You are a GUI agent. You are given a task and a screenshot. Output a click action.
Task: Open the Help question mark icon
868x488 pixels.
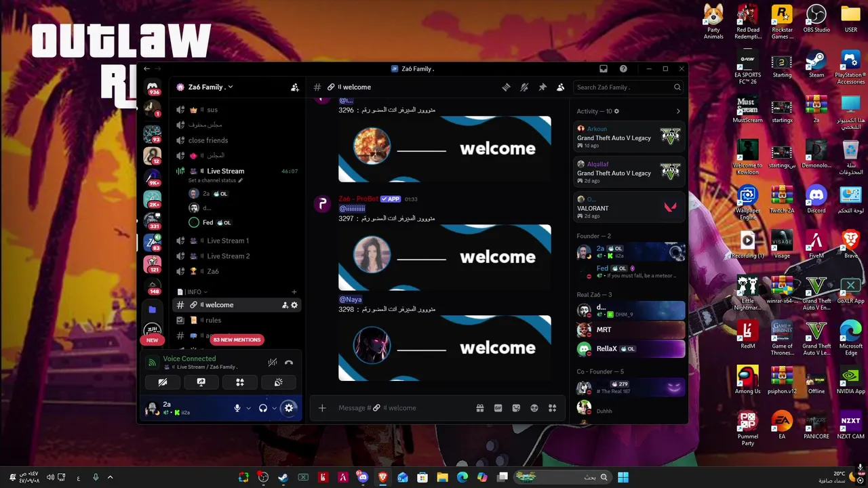pyautogui.click(x=623, y=68)
